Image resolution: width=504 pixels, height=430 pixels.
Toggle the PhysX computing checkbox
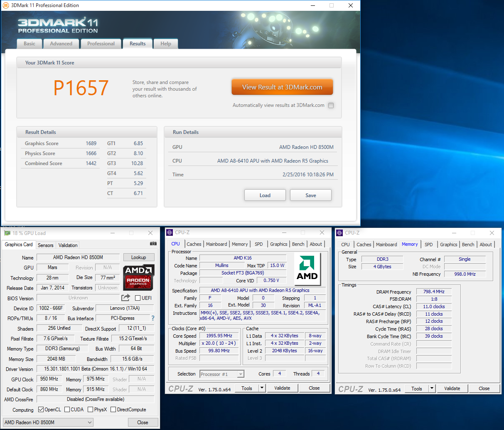click(x=91, y=410)
